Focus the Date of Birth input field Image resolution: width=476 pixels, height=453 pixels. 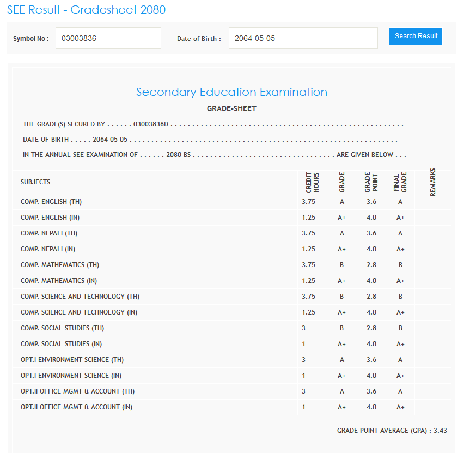pyautogui.click(x=303, y=38)
